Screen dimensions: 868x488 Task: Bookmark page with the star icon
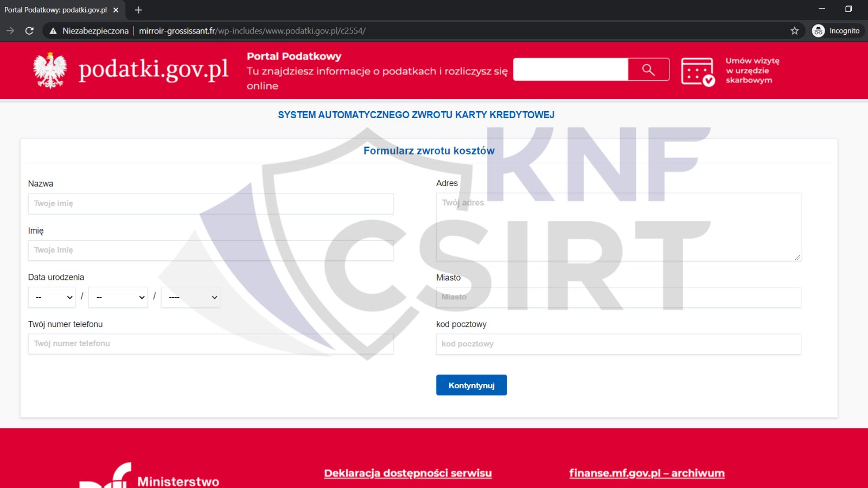(795, 31)
